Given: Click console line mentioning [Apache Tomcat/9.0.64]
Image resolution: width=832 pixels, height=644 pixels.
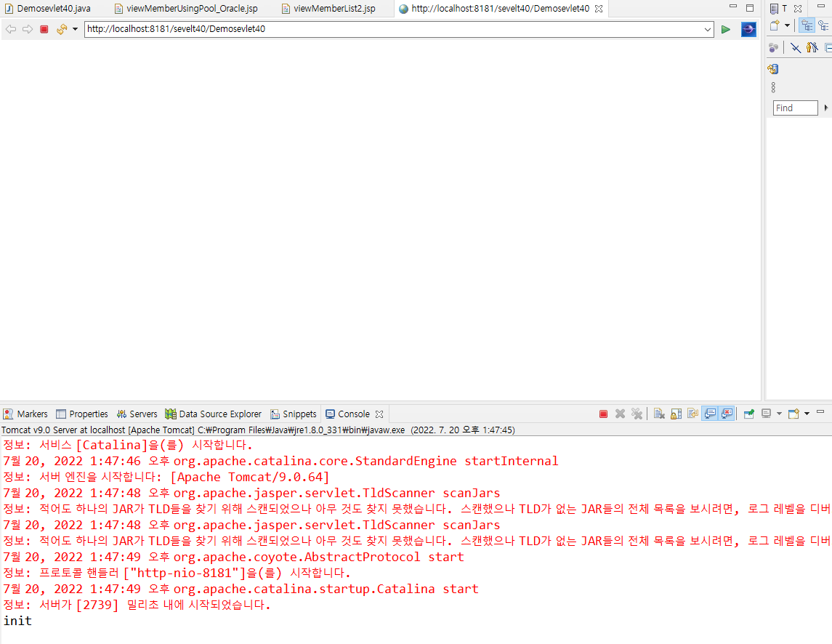Looking at the screenshot, I should (x=166, y=477).
